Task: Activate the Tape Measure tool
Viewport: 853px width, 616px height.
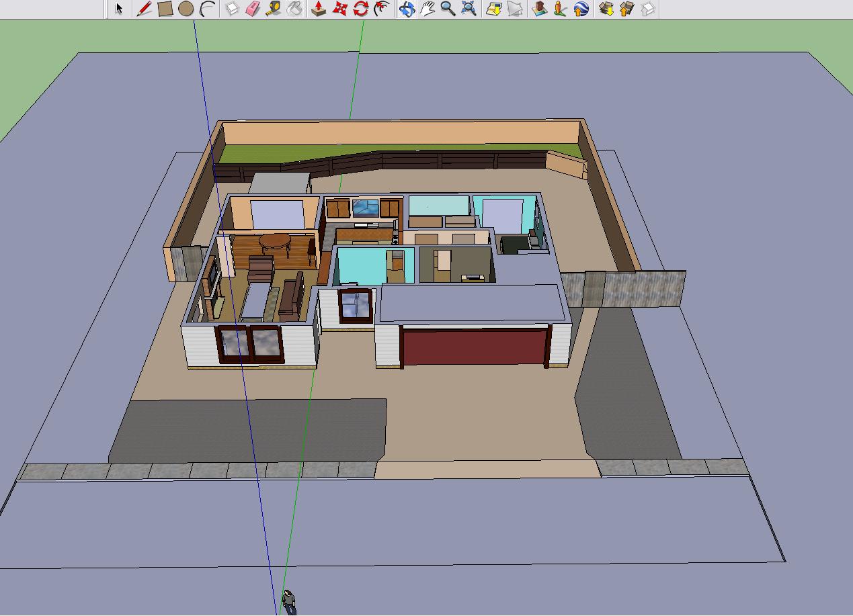Action: (x=274, y=9)
